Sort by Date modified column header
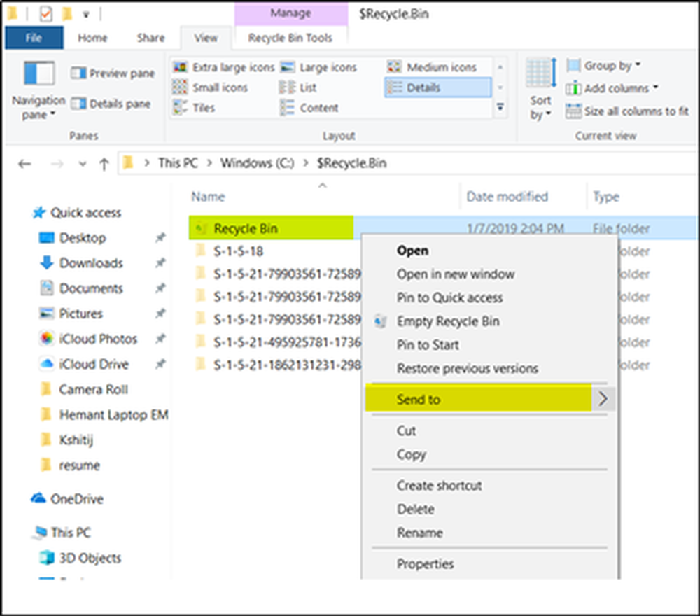Image resolution: width=700 pixels, height=616 pixels. [x=507, y=197]
